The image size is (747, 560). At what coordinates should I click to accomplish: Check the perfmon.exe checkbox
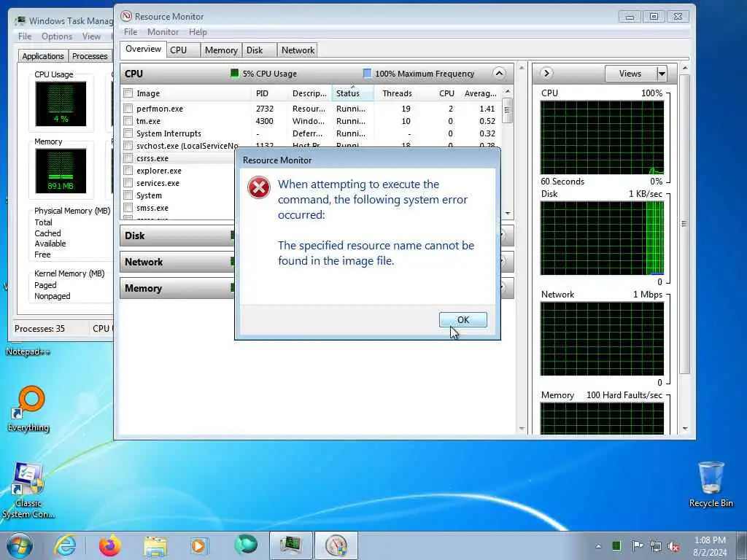[128, 109]
